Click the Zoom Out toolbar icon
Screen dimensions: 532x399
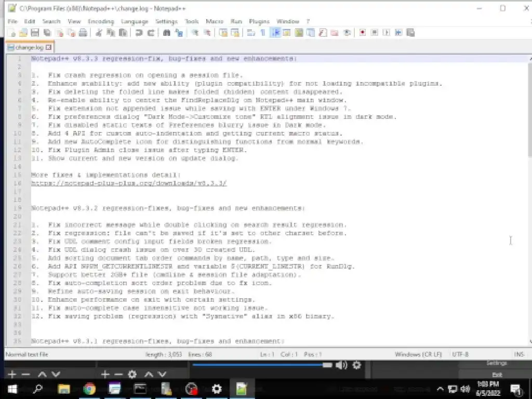207,33
